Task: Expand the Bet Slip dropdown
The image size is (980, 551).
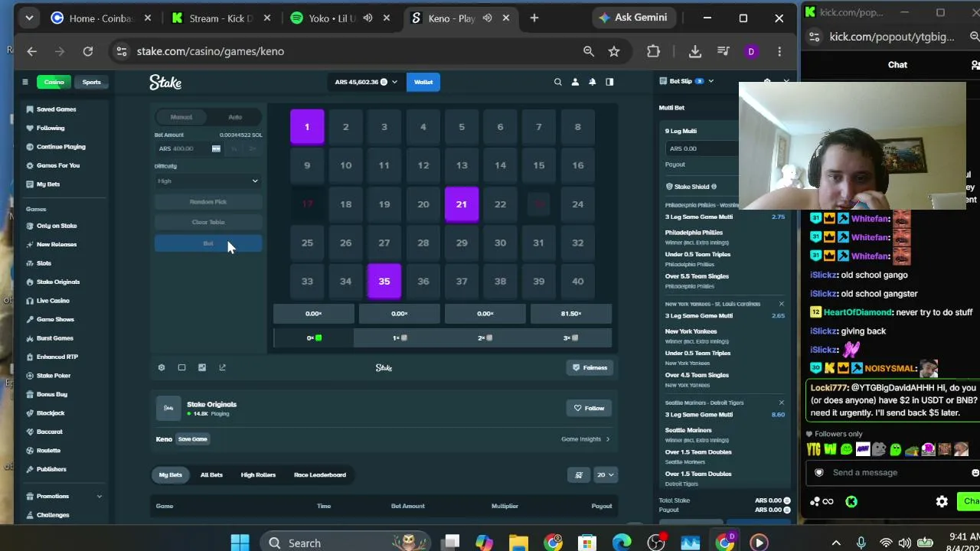Action: 710,81
